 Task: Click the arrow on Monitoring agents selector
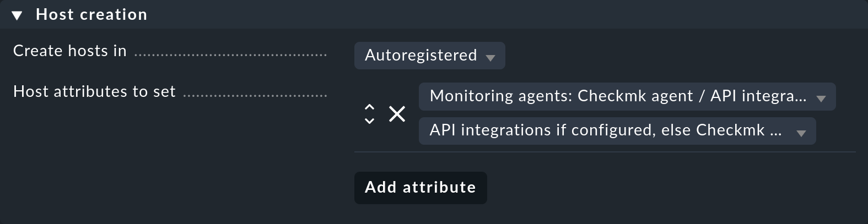821,99
